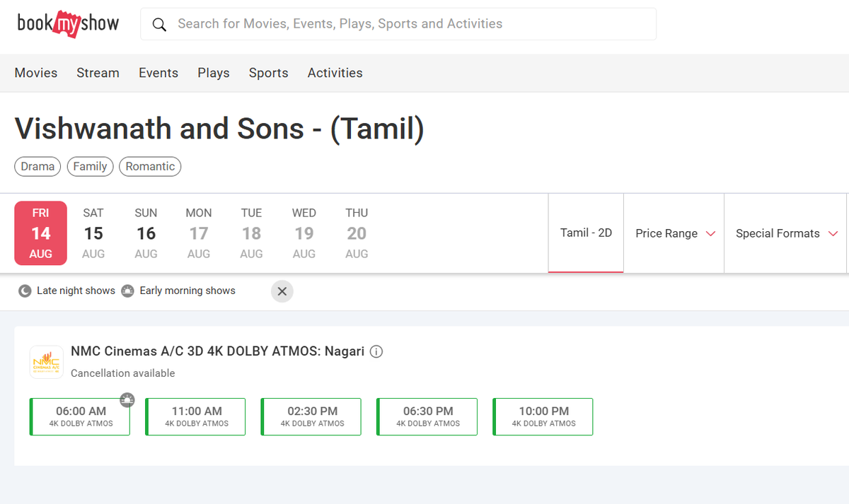Open the Plays section
This screenshot has width=849, height=504.
click(214, 73)
